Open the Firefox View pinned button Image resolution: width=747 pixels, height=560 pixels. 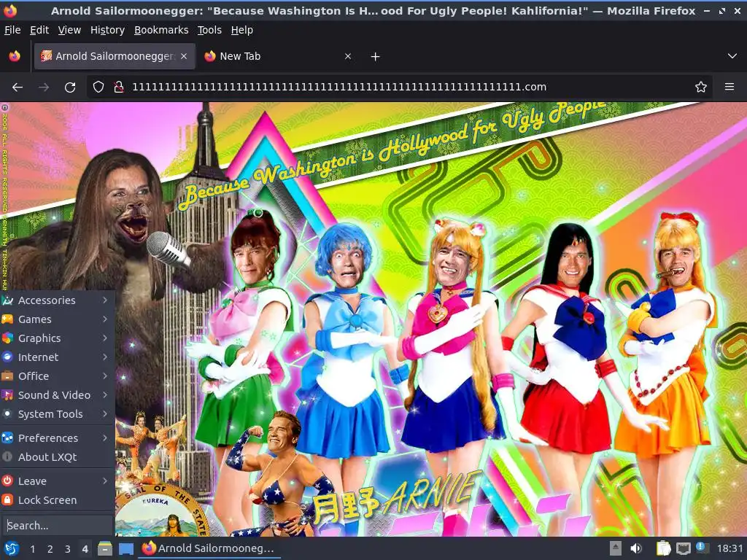(x=15, y=56)
